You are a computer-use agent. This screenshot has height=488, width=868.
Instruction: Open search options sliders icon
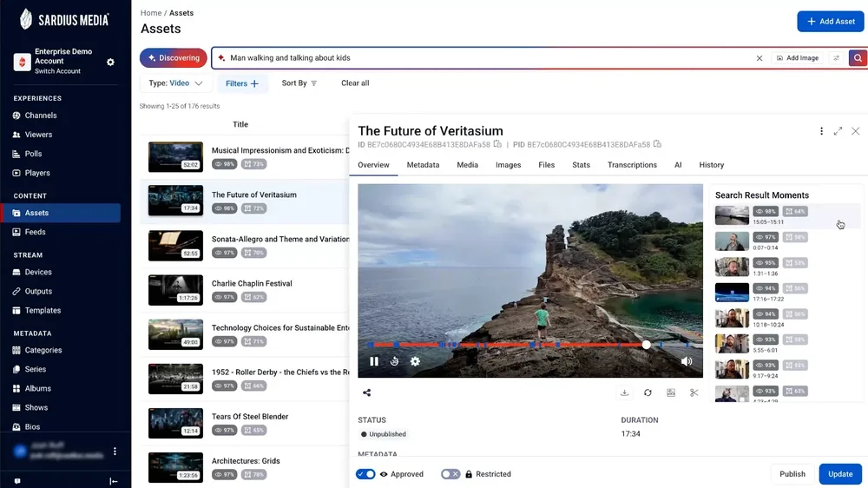click(x=837, y=58)
